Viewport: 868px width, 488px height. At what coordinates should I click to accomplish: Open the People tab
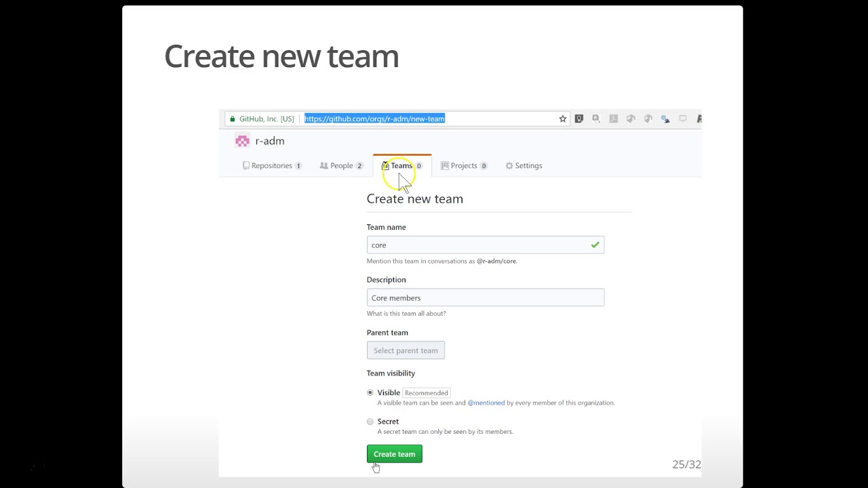(341, 165)
